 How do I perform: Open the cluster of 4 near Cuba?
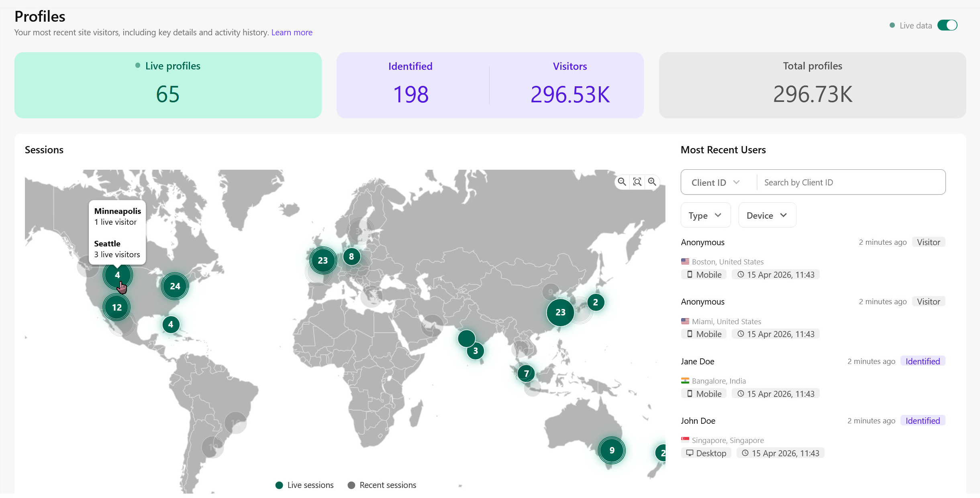171,324
